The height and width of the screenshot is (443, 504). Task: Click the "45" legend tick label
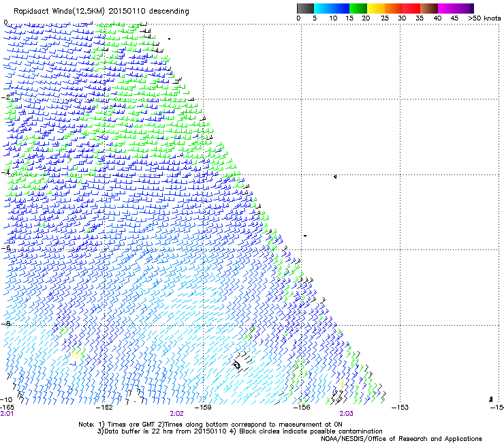point(454,18)
